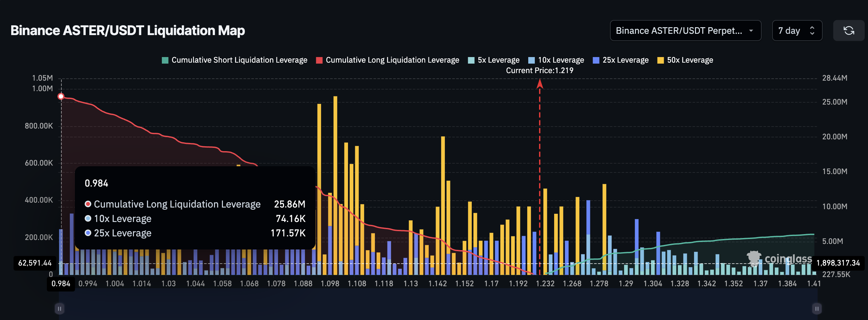Click the teal Cumulative Short legend swatch
The height and width of the screenshot is (320, 868).
click(x=165, y=60)
